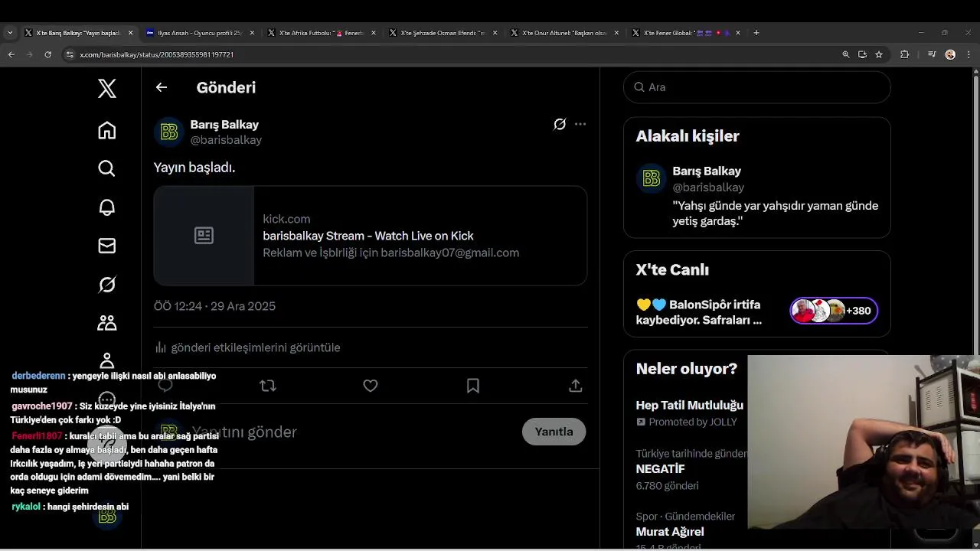
Task: Open Barış Balkay in Alakalı kişiler
Action: pos(707,171)
